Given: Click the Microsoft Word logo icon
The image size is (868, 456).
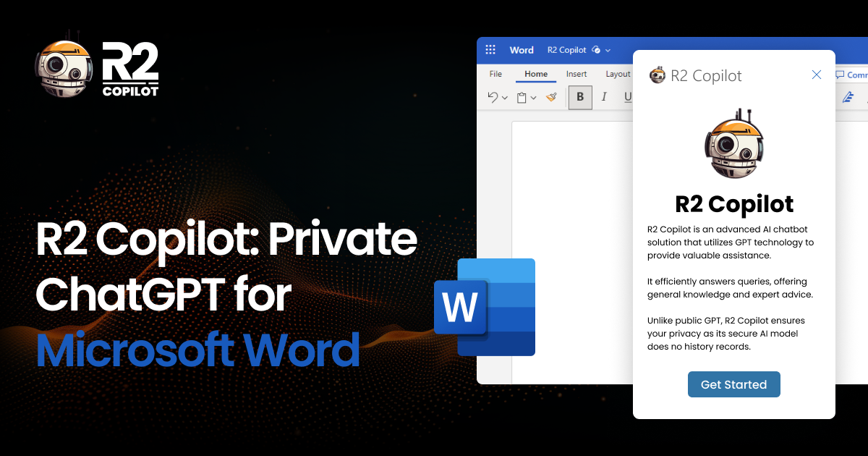Looking at the screenshot, I should tap(485, 307).
